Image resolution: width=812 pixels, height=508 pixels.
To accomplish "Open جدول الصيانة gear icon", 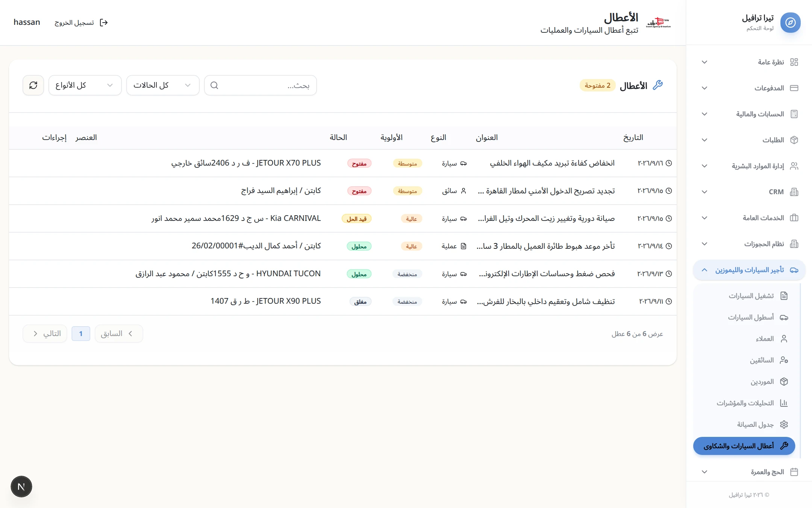I will click(784, 424).
